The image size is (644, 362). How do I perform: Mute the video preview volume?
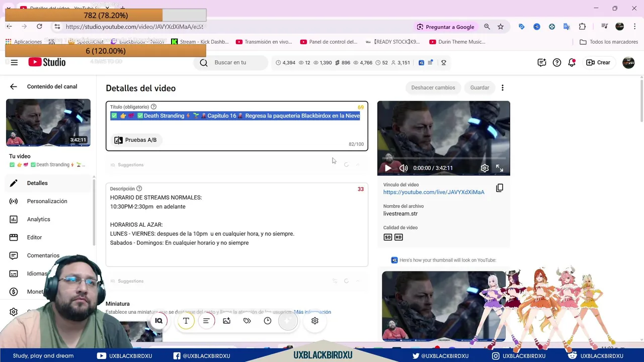(x=404, y=168)
